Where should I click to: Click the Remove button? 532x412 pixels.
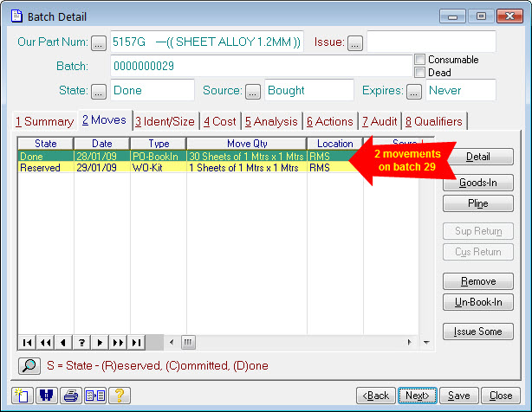coord(478,281)
